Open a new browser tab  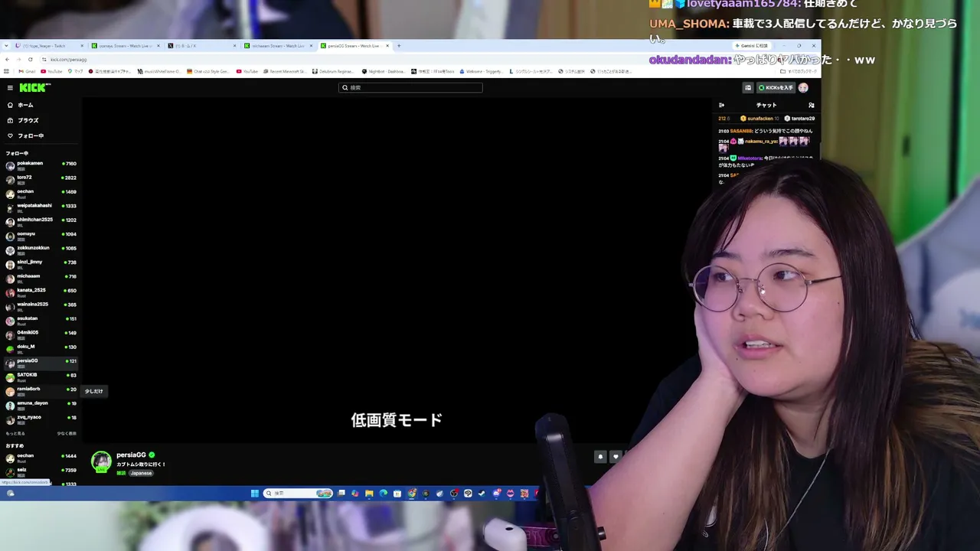[399, 46]
